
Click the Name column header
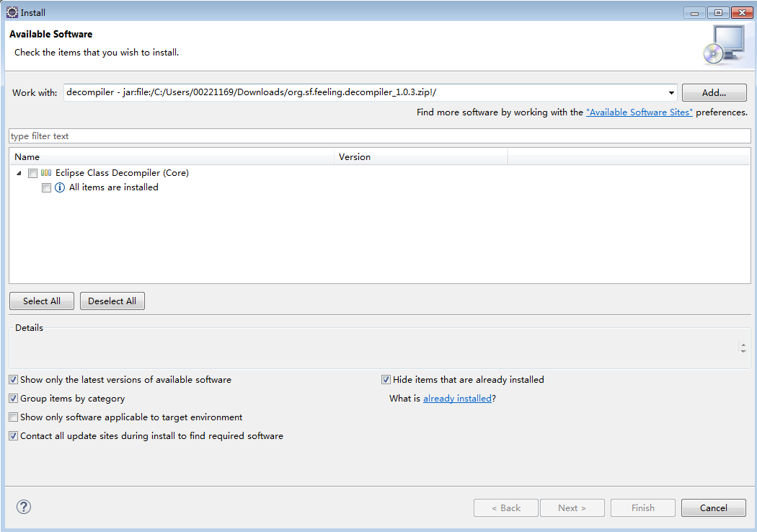click(x=172, y=157)
